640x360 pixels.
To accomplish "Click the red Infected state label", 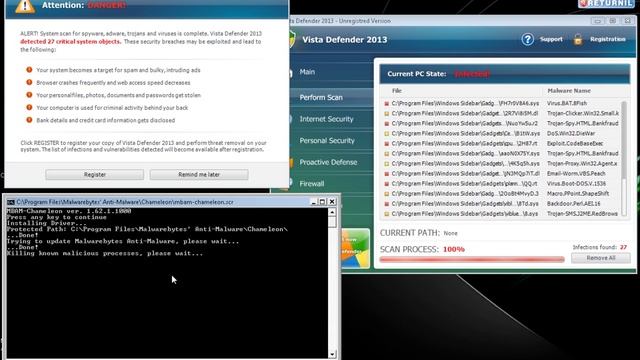I will (472, 74).
